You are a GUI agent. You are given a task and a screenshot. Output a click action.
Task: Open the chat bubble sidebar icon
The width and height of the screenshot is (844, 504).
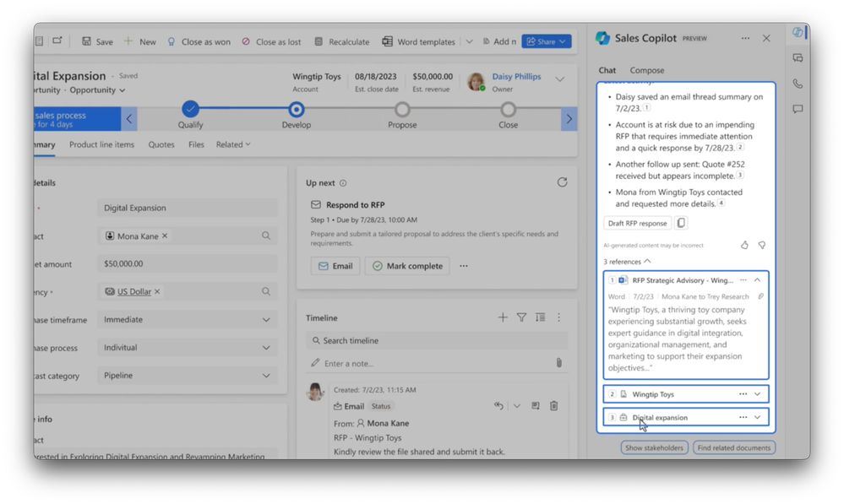798,109
